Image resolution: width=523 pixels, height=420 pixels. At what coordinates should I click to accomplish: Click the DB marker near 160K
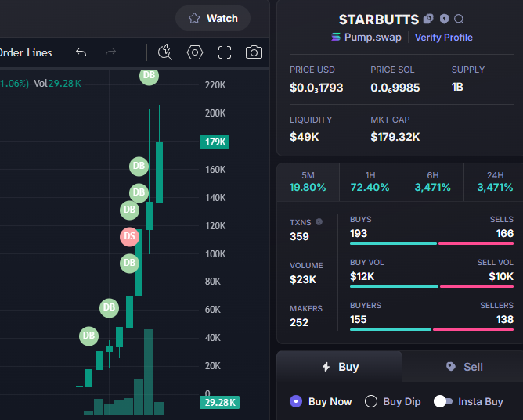pos(139,166)
